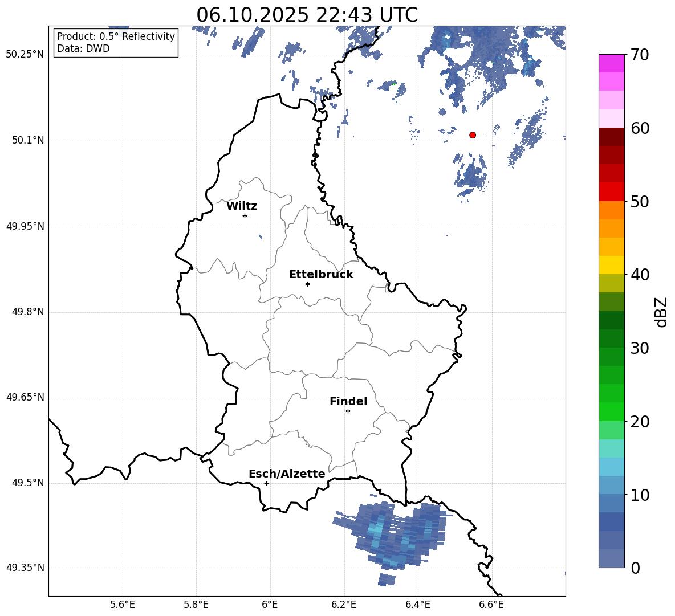The width and height of the screenshot is (675, 616).
Task: Click the 49.35°N latitude label
Action: 25,568
